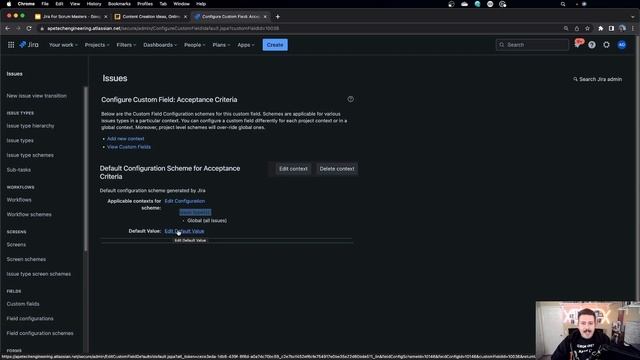Image resolution: width=640 pixels, height=360 pixels.
Task: Open Field configurations in sidebar
Action: [30, 319]
